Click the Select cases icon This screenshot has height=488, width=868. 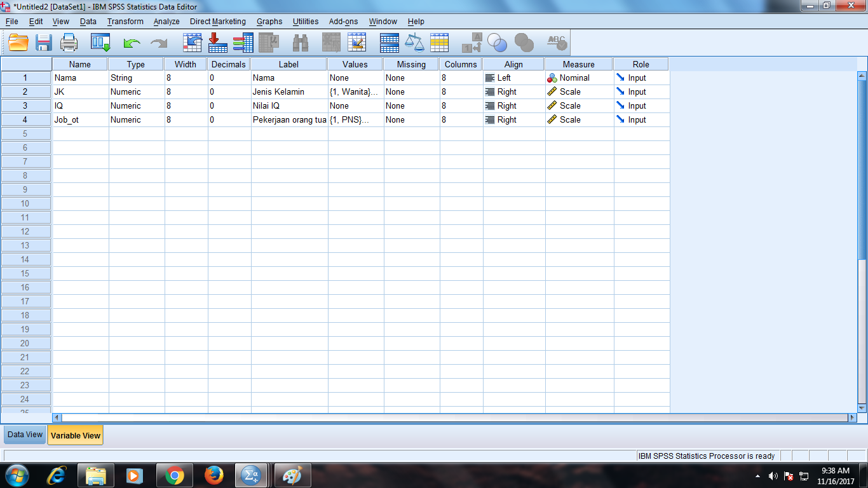click(439, 43)
